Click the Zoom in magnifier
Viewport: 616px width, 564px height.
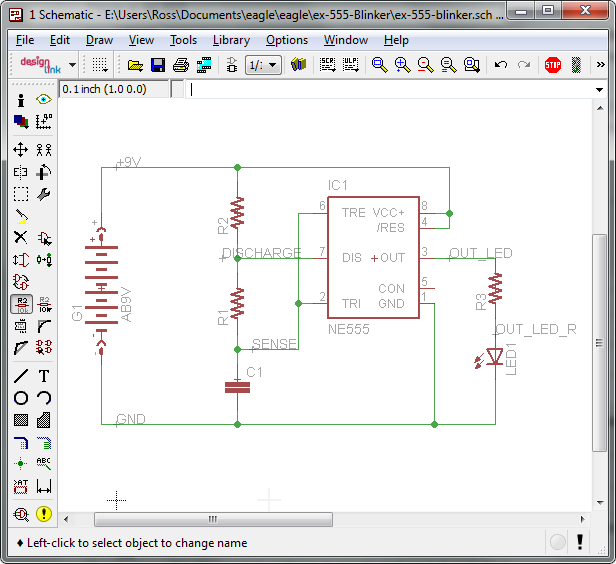coord(403,65)
